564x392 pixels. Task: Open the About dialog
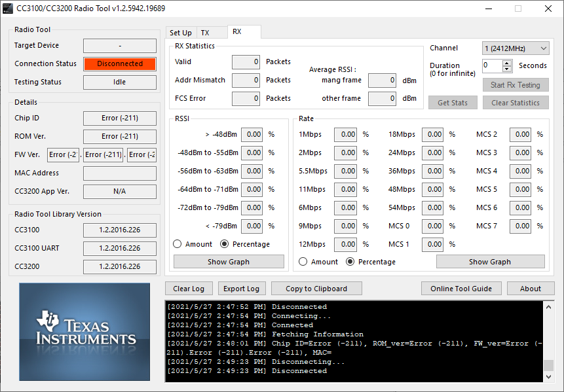[531, 289]
